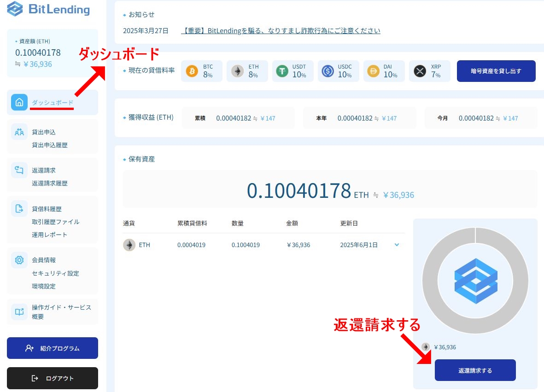
Task: Click the member info gear icon
Action: click(19, 260)
